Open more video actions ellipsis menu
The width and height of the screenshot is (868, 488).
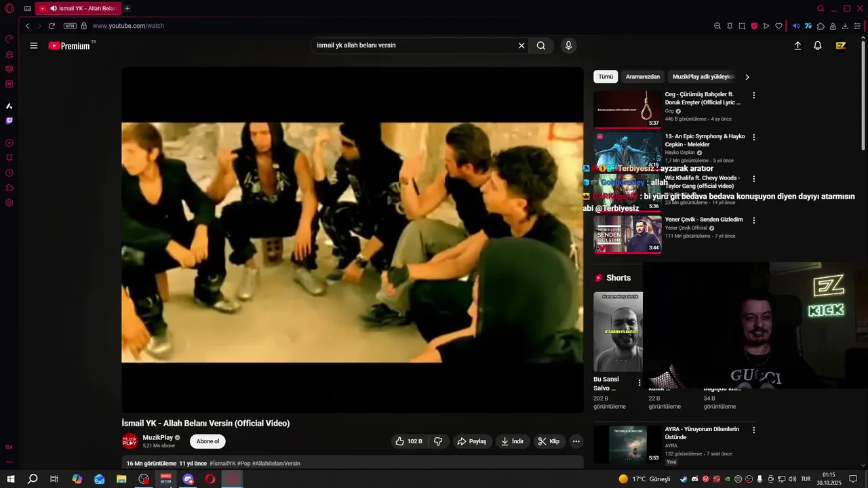click(576, 441)
